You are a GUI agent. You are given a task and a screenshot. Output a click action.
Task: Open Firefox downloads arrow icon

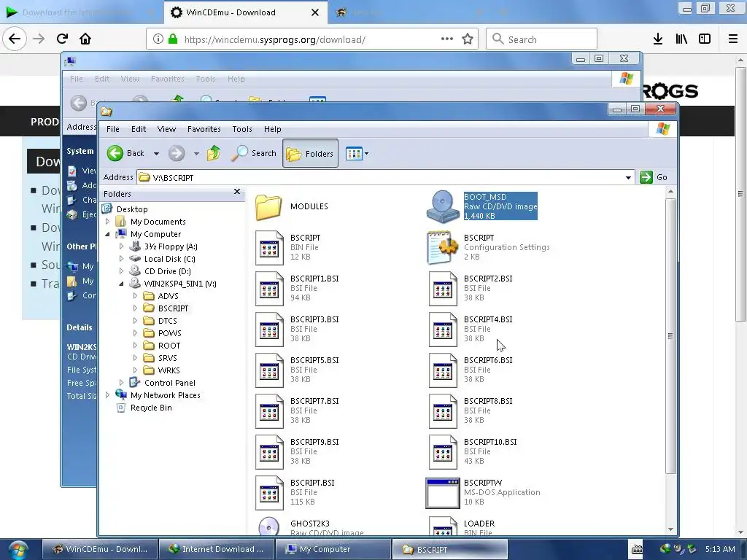tap(658, 39)
